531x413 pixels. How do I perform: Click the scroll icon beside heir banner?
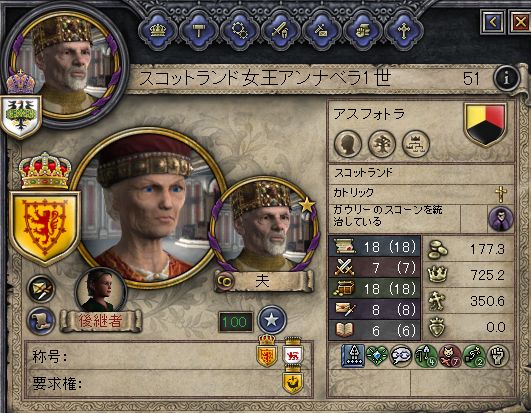[x=41, y=321]
